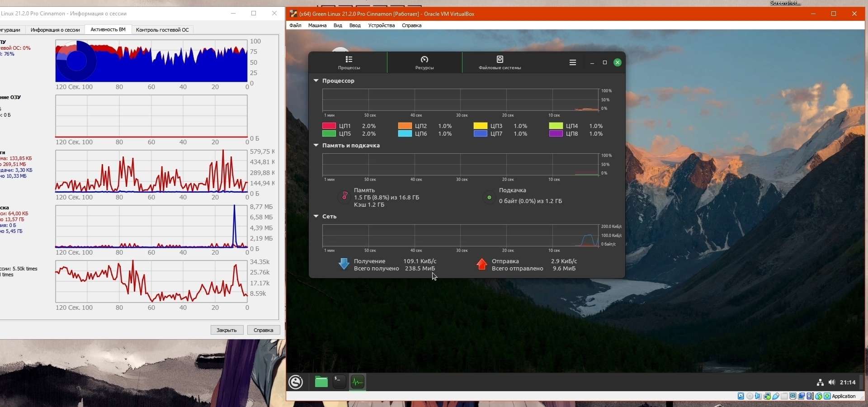Change the ЦП6 cyan color swatch
The height and width of the screenshot is (407, 868).
point(405,134)
